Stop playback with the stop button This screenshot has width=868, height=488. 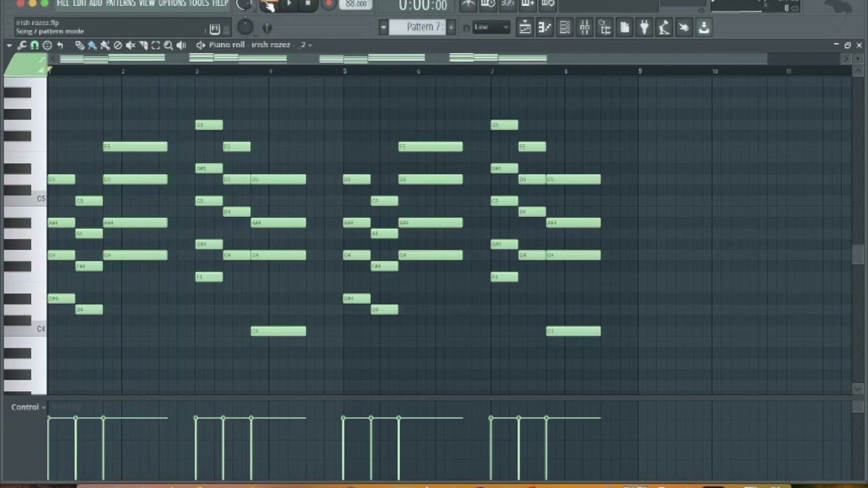click(x=308, y=4)
